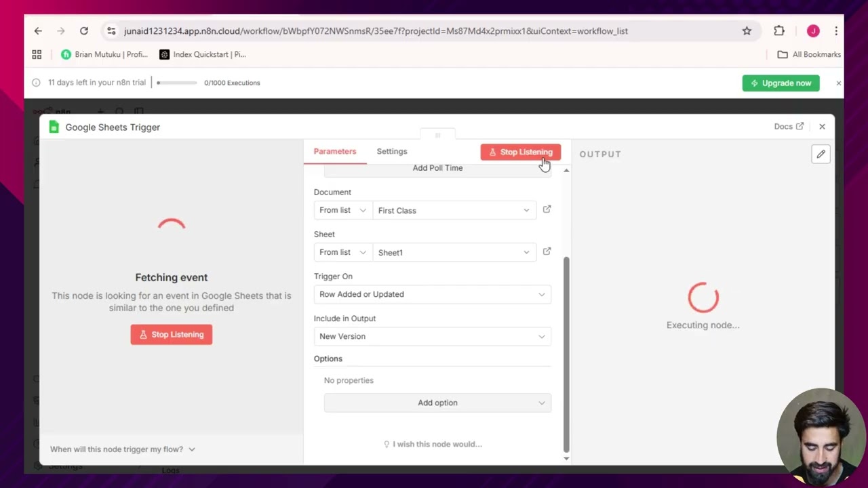This screenshot has width=868, height=488.
Task: Open Chrome three-dot menu
Action: click(x=836, y=31)
